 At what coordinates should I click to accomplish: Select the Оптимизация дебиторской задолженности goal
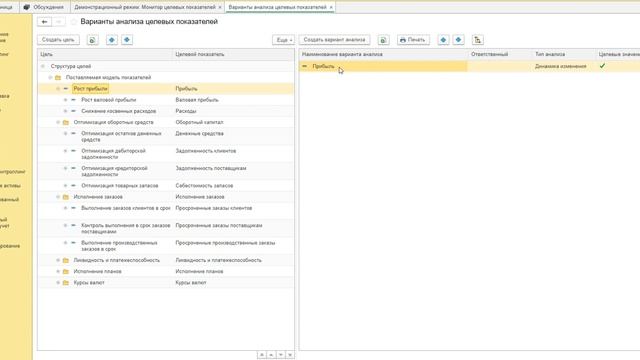pyautogui.click(x=113, y=154)
